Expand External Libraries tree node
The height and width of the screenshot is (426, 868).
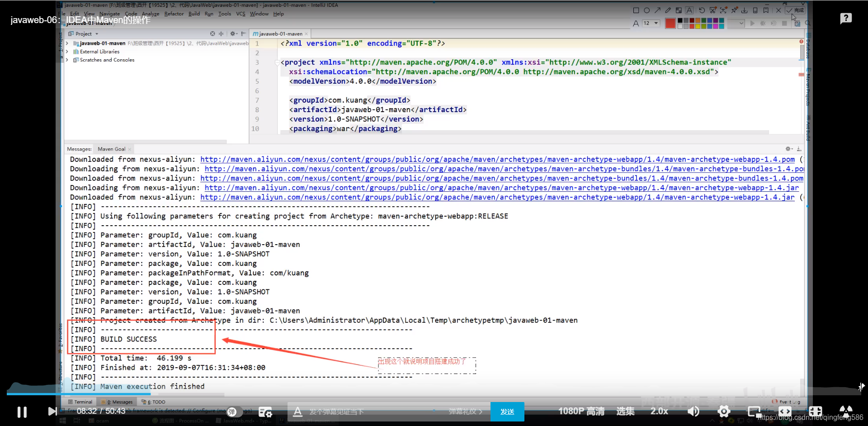pos(67,52)
